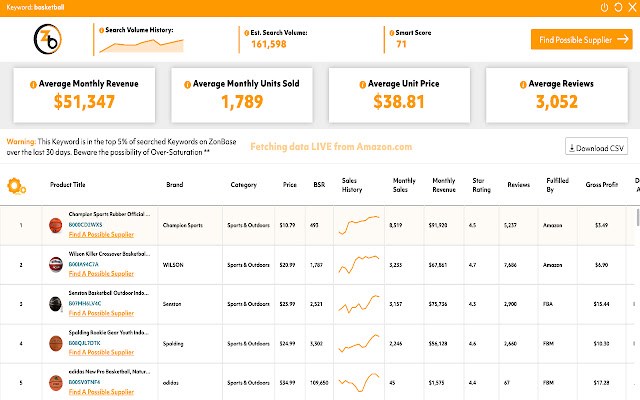
Task: Click the ZonBase logo
Action: [45, 40]
